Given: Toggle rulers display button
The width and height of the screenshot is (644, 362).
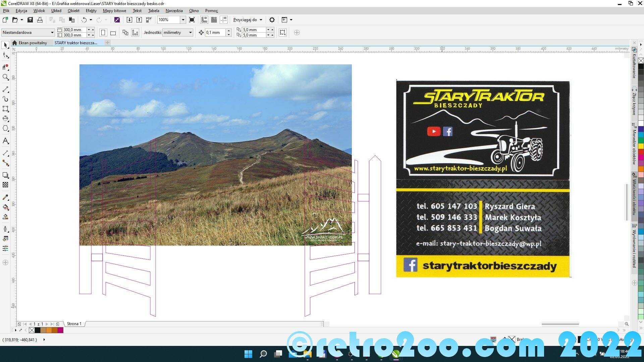Looking at the screenshot, I should click(204, 20).
